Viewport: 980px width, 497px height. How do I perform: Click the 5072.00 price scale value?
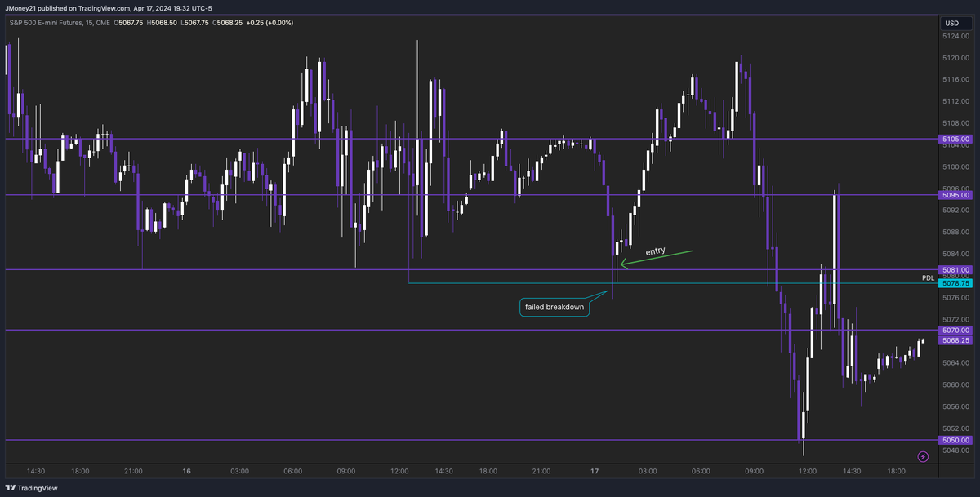pos(955,319)
